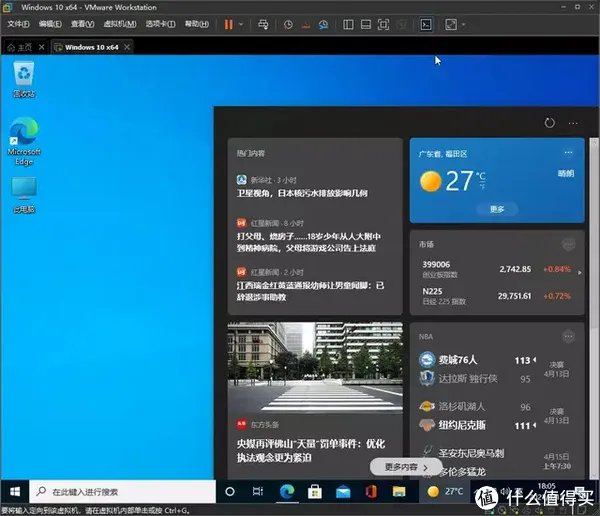Open the 圣安东尼奥马刺 upcoming game
The width and height of the screenshot is (600, 516).
pyautogui.click(x=496, y=462)
